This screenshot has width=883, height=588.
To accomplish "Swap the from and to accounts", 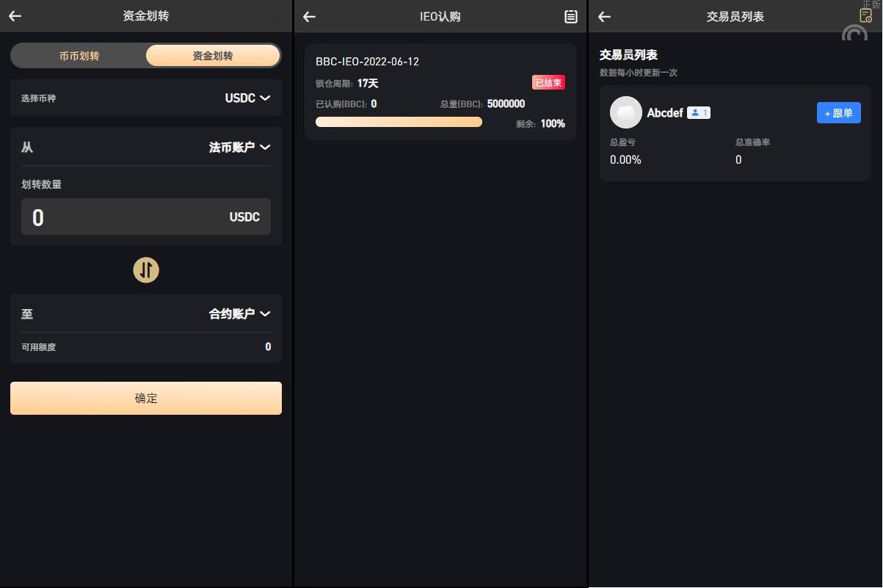I will pyautogui.click(x=146, y=270).
